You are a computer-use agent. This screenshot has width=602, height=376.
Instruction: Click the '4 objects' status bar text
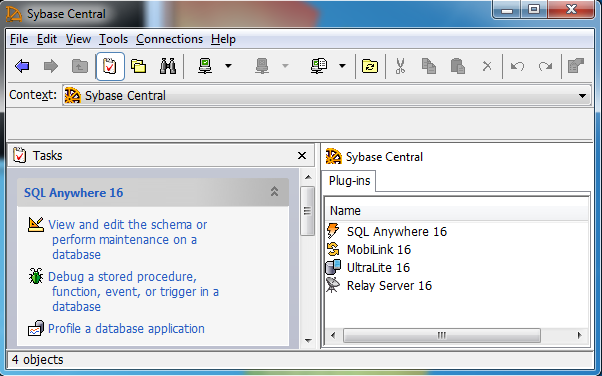point(38,360)
